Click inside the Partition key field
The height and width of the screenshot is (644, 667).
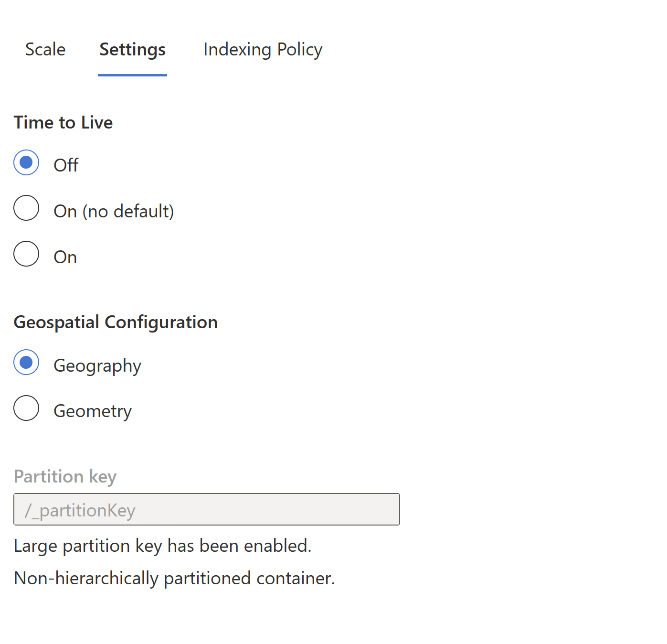click(x=206, y=509)
